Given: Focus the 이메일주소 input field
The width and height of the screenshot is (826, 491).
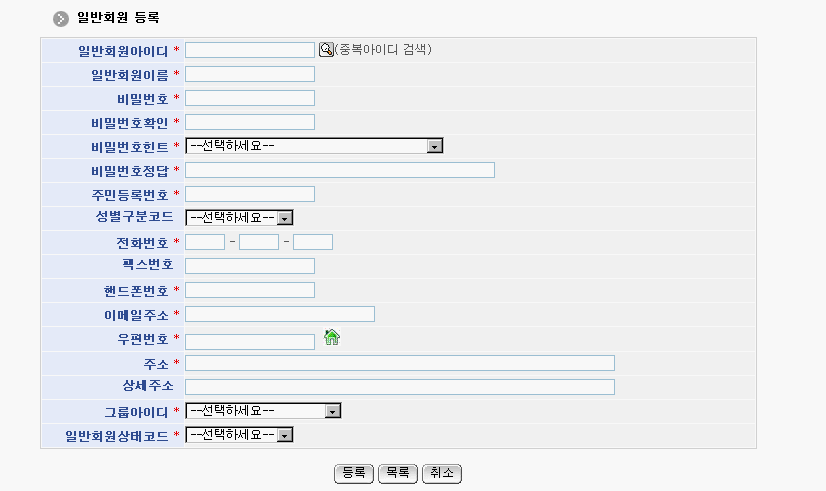Looking at the screenshot, I should (280, 314).
